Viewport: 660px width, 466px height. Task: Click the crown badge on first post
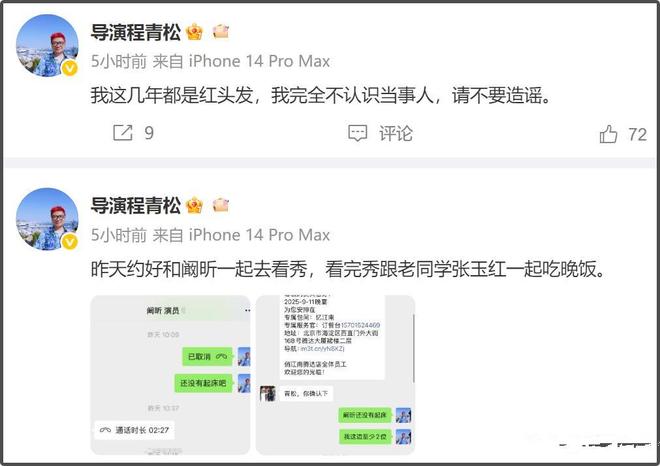click(194, 32)
